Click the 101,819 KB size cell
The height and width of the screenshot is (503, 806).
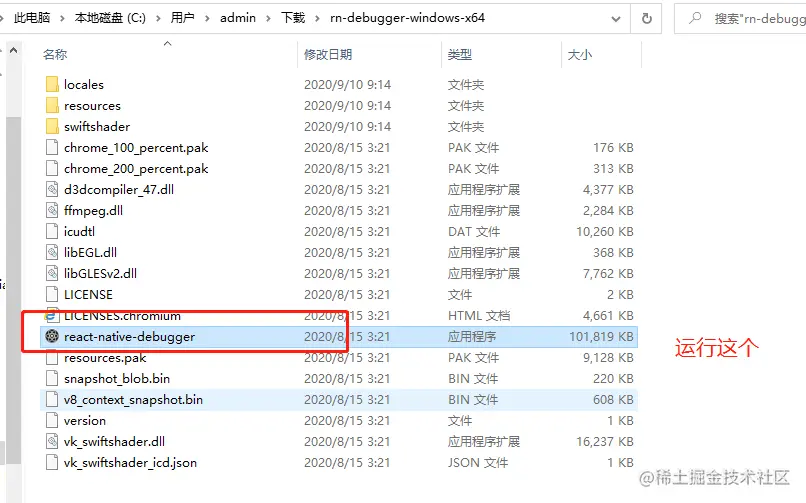(601, 337)
